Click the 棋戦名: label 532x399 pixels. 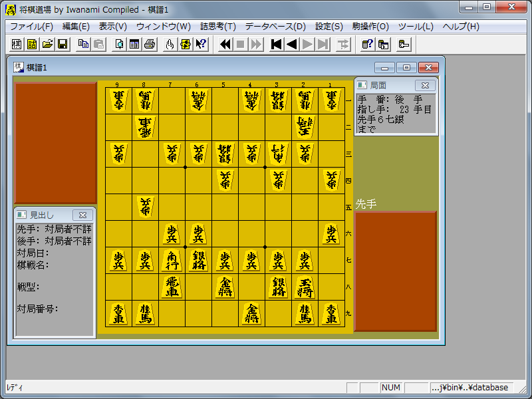[33, 265]
